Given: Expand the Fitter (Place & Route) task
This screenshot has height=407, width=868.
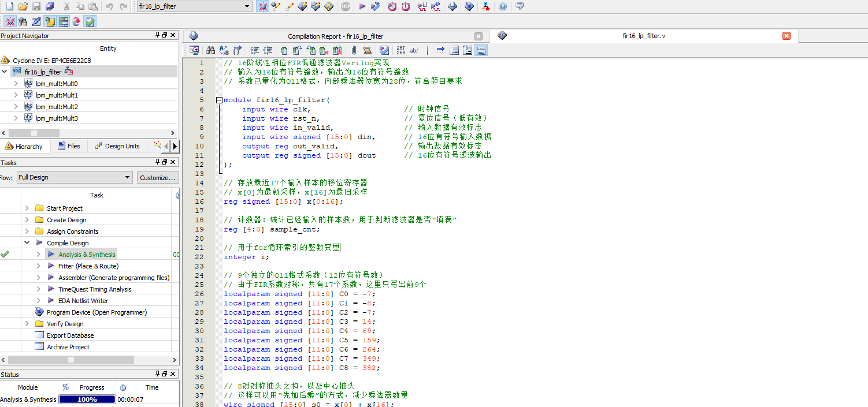Looking at the screenshot, I should [x=38, y=266].
